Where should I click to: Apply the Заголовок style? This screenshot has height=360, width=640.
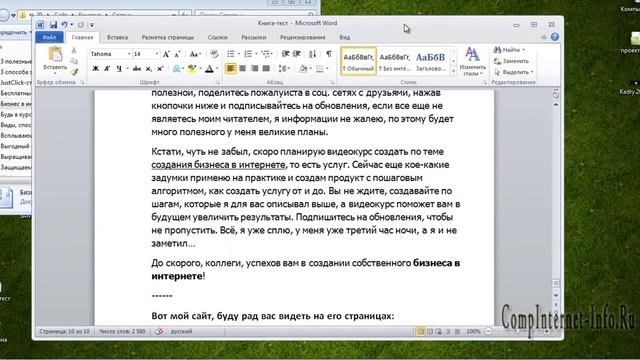click(431, 61)
